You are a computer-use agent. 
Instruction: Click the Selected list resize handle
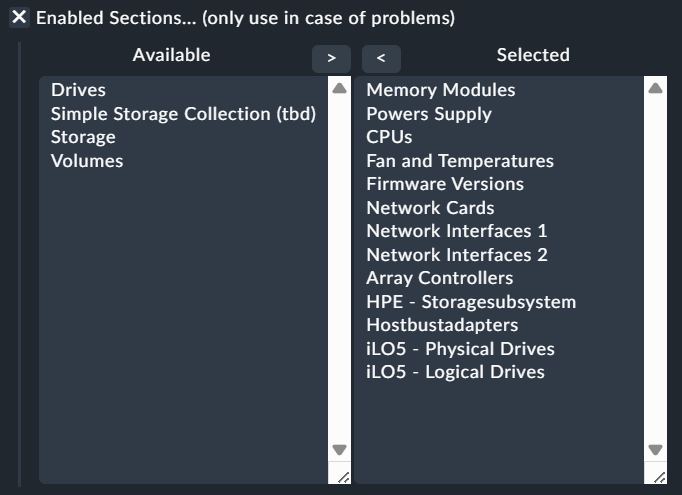656,476
